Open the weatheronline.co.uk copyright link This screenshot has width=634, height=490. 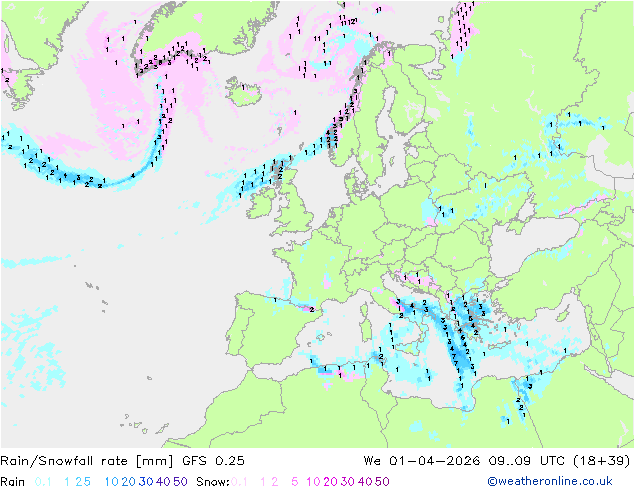tap(549, 481)
